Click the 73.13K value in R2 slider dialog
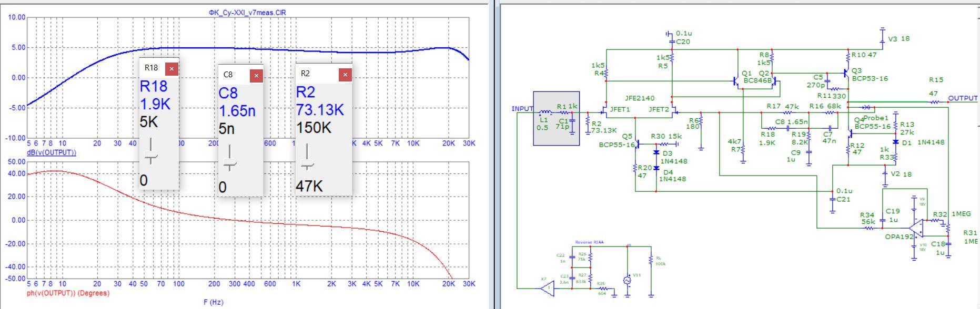 tap(320, 110)
